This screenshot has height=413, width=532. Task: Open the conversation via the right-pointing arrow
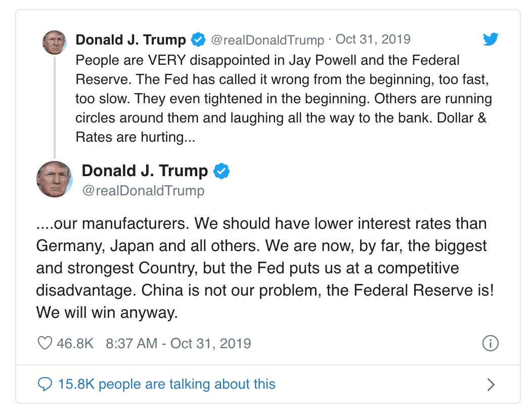tap(490, 384)
